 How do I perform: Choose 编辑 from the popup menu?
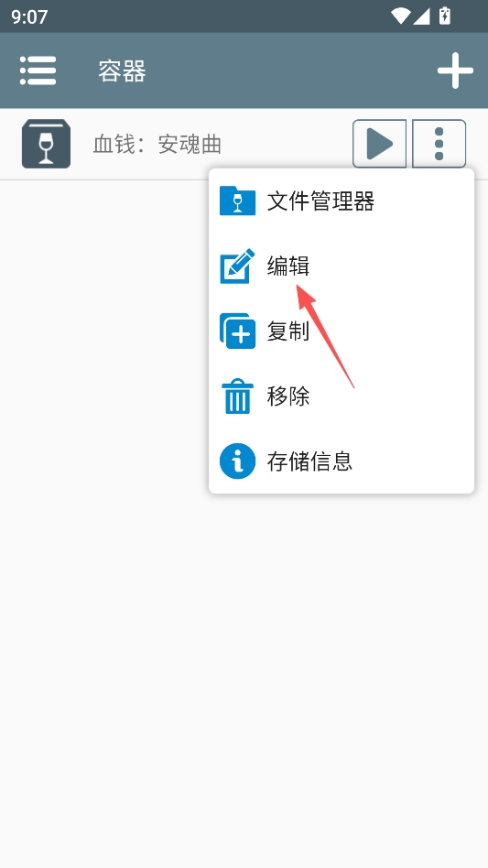pos(288,266)
